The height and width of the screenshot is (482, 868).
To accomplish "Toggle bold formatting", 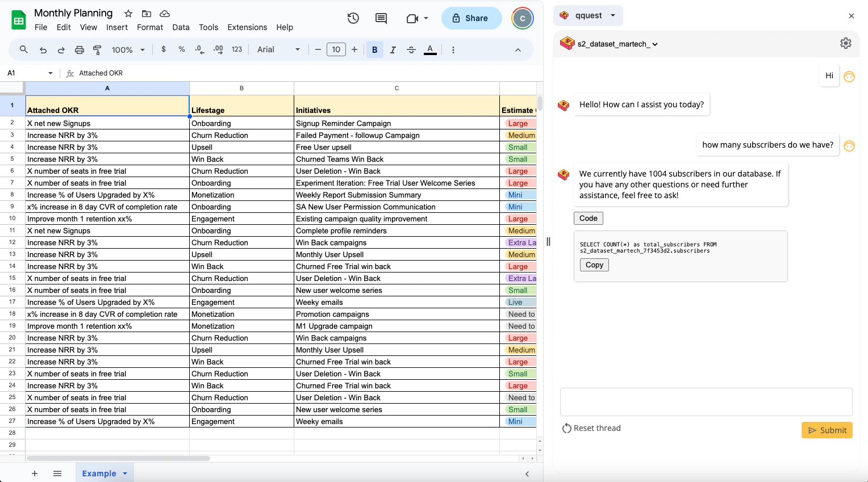I will tap(374, 49).
